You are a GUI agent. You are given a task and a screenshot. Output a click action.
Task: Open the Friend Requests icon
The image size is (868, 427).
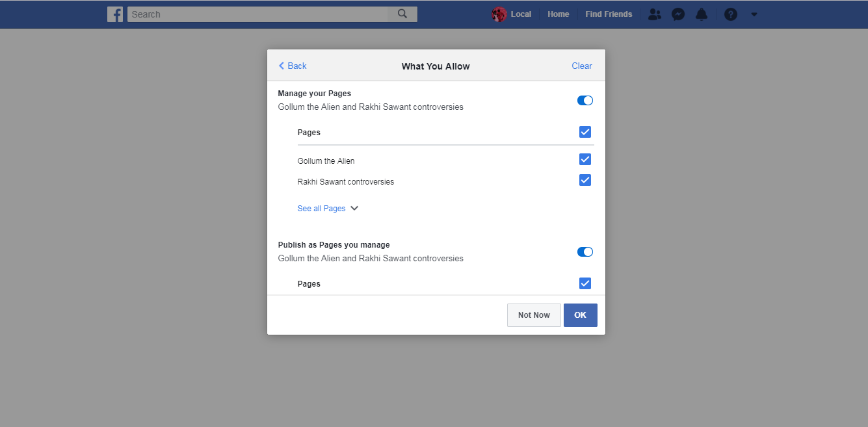pos(655,14)
